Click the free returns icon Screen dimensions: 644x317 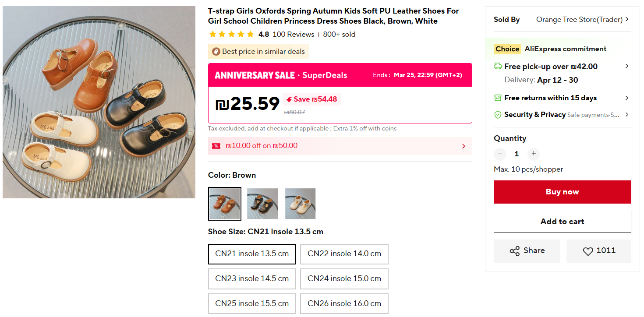click(498, 98)
